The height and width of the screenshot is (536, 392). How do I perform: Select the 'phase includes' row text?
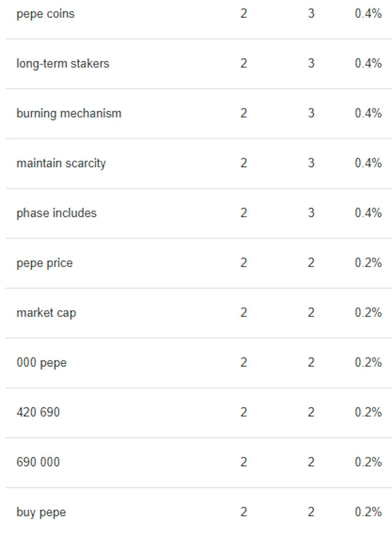pos(57,213)
